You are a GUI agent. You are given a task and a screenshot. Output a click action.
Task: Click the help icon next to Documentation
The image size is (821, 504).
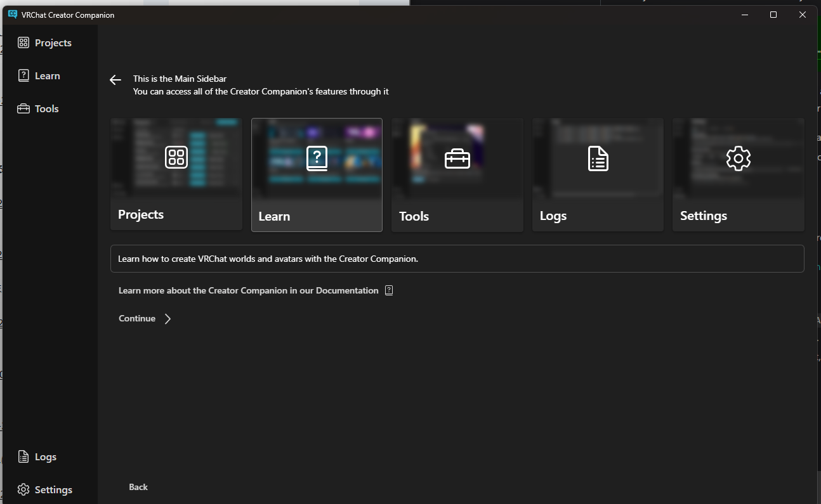[x=389, y=290]
